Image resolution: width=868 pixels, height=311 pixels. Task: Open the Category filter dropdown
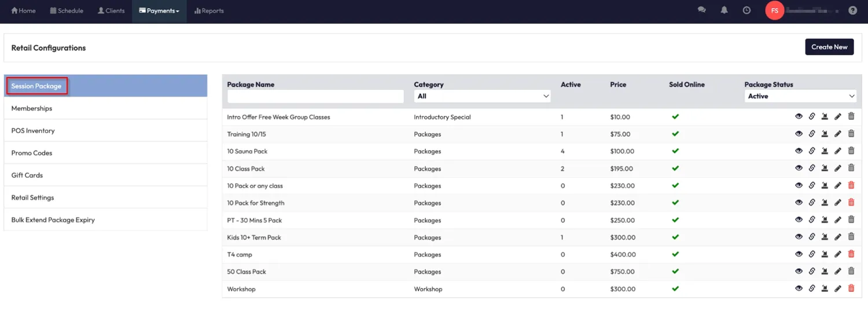482,96
